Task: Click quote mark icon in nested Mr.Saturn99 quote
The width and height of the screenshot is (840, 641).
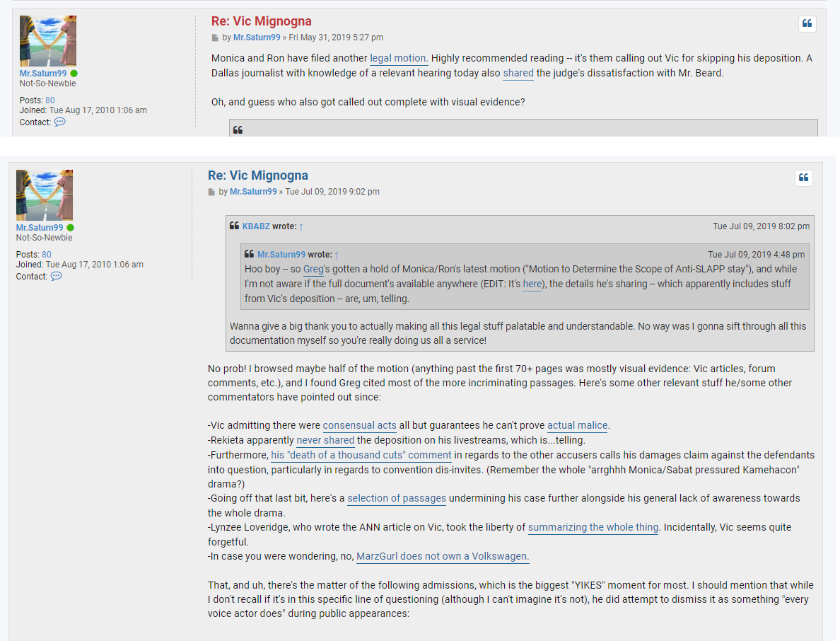Action: 249,254
